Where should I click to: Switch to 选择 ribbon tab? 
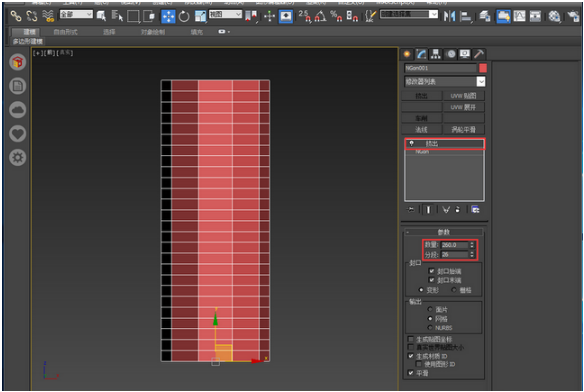click(x=109, y=32)
